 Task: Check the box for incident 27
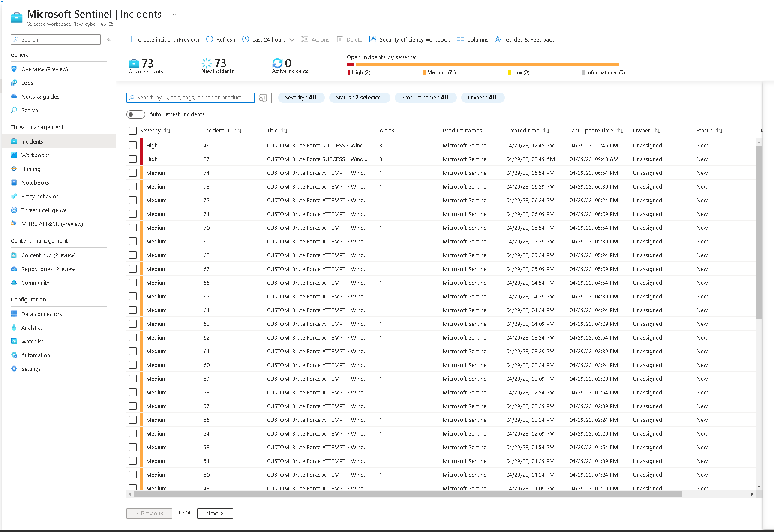(133, 159)
